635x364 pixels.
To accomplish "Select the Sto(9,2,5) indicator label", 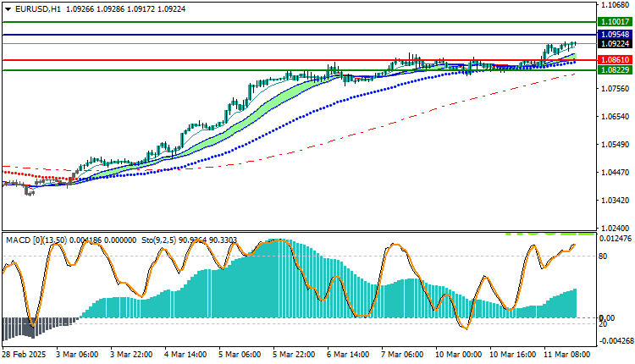I will 189,240.
